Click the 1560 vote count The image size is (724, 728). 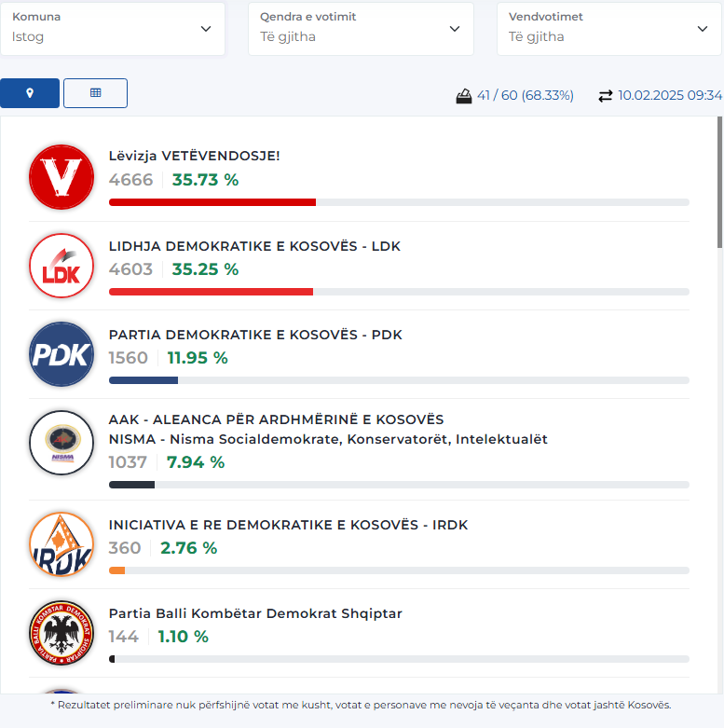pos(129,358)
